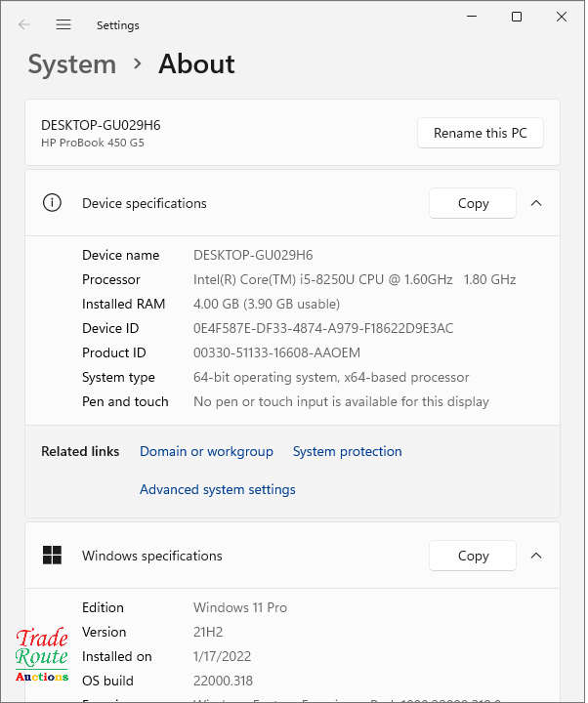The image size is (588, 703).
Task: Click the Device ID label
Action: point(110,329)
